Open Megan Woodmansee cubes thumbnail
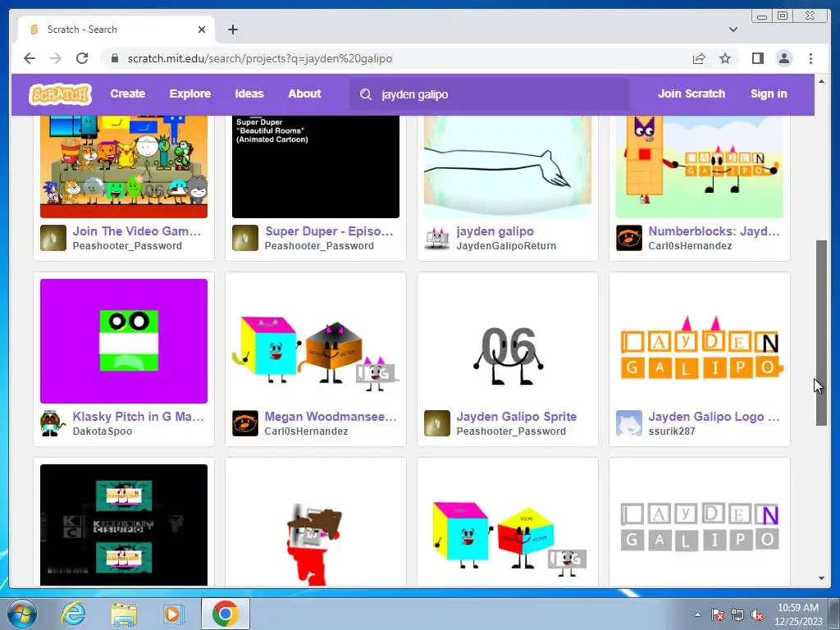Viewport: 840px width, 630px height. click(316, 340)
